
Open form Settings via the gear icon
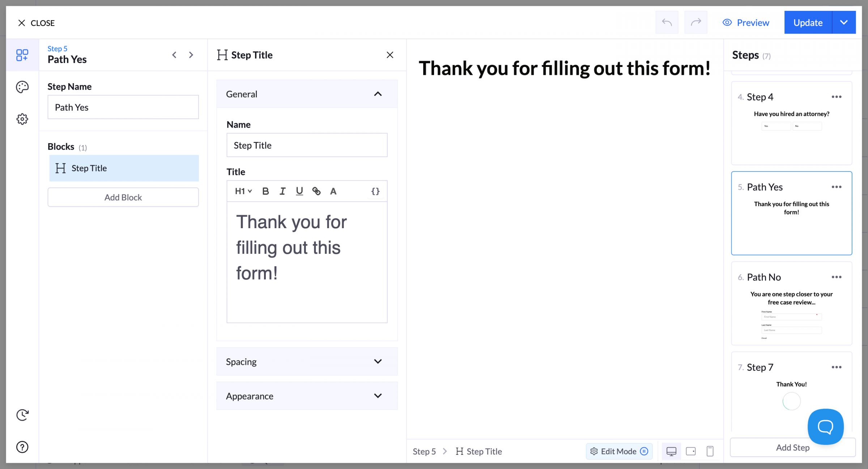tap(22, 119)
